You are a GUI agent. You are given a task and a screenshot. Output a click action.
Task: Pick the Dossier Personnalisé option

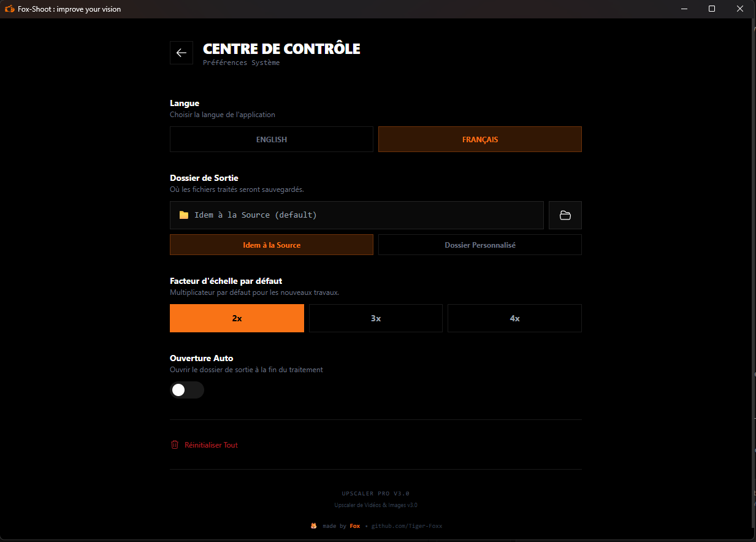pyautogui.click(x=479, y=245)
